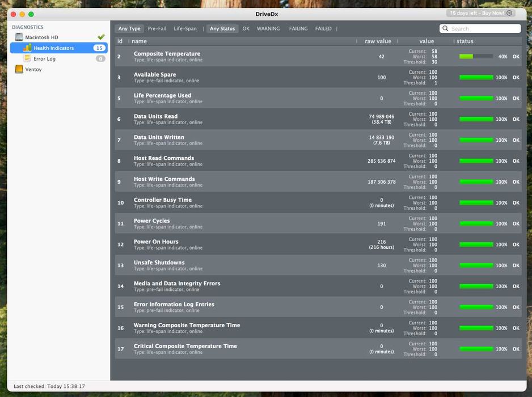Select the Ventoy drive entry
The height and width of the screenshot is (397, 532).
coord(33,69)
